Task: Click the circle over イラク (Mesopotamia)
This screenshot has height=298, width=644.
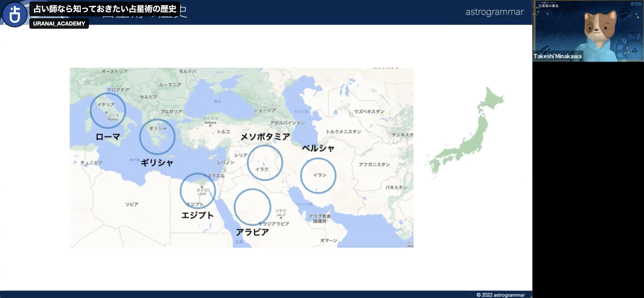Action: 265,163
